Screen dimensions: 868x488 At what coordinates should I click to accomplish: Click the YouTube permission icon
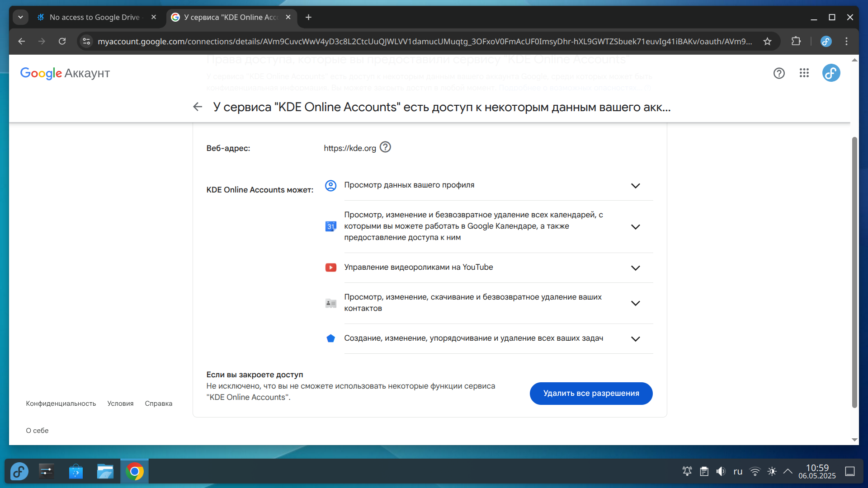tap(331, 267)
